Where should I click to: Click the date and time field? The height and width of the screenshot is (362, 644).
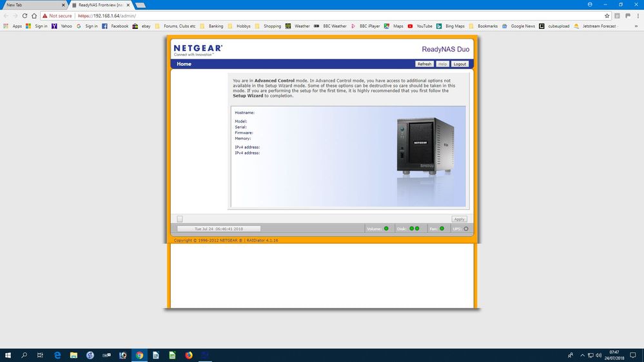[219, 229]
